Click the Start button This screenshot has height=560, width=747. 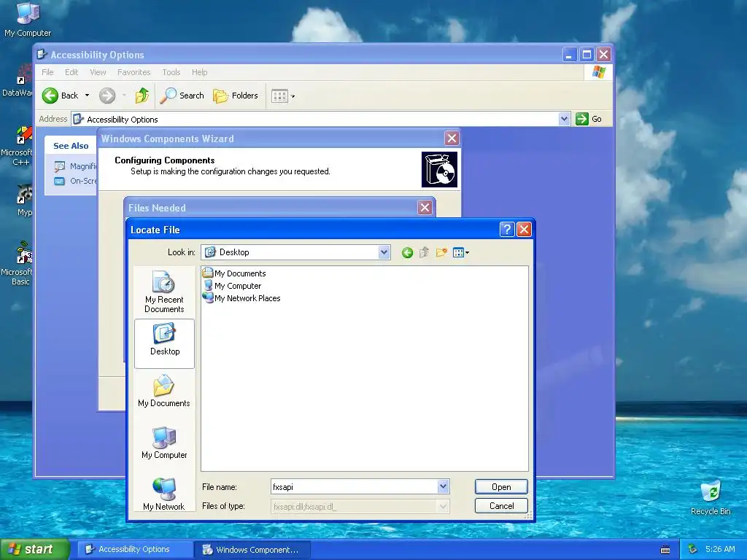pyautogui.click(x=35, y=550)
